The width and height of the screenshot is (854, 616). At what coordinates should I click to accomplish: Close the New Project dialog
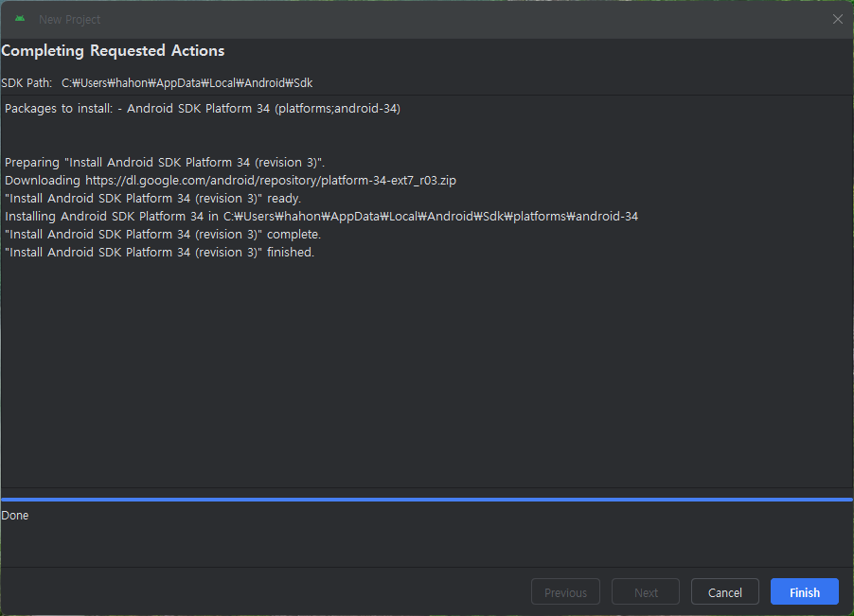(837, 19)
